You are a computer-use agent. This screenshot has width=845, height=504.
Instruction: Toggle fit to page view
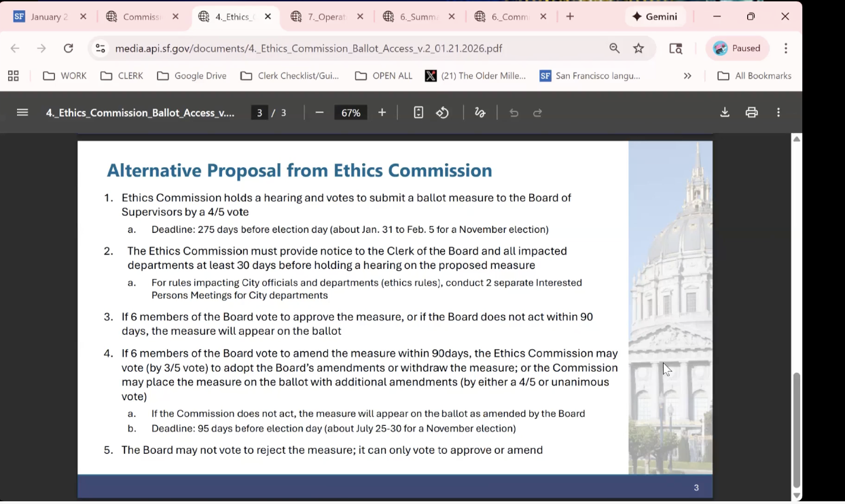tap(418, 113)
